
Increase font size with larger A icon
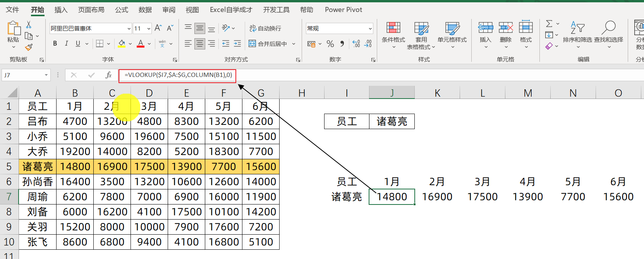pos(158,28)
